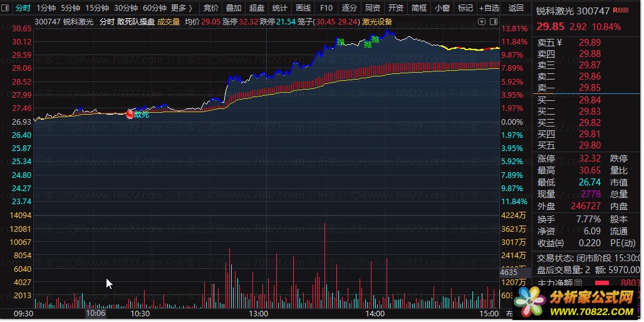Click the 返回 back button
The image size is (644, 322).
(516, 8)
